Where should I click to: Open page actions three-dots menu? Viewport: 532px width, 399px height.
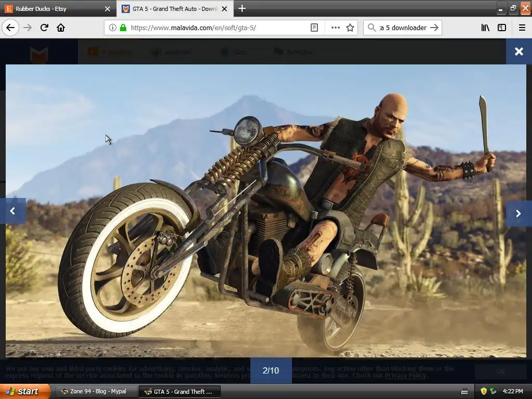click(x=335, y=28)
